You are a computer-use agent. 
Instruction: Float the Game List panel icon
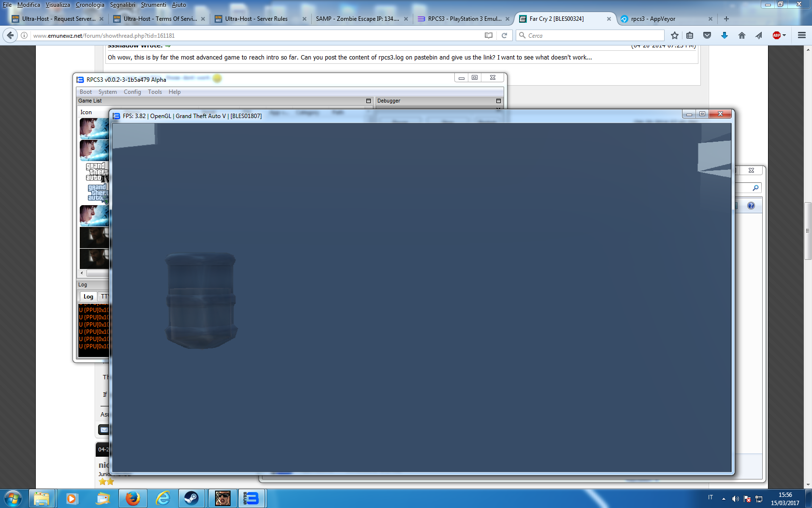point(368,101)
